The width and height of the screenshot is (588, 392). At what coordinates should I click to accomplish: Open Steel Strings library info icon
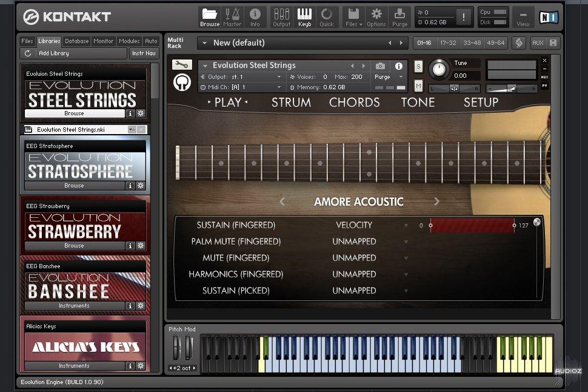[130, 113]
